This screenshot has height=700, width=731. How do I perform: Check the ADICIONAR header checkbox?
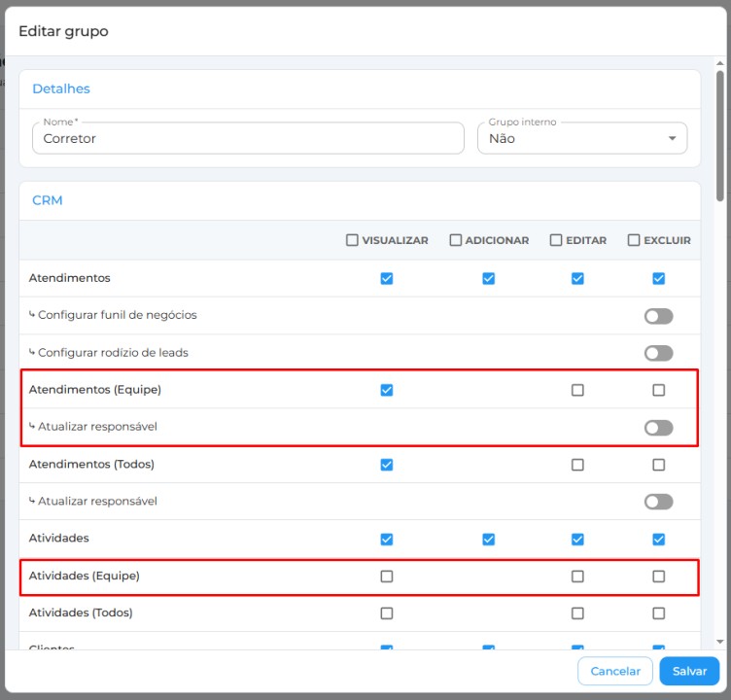click(x=455, y=240)
